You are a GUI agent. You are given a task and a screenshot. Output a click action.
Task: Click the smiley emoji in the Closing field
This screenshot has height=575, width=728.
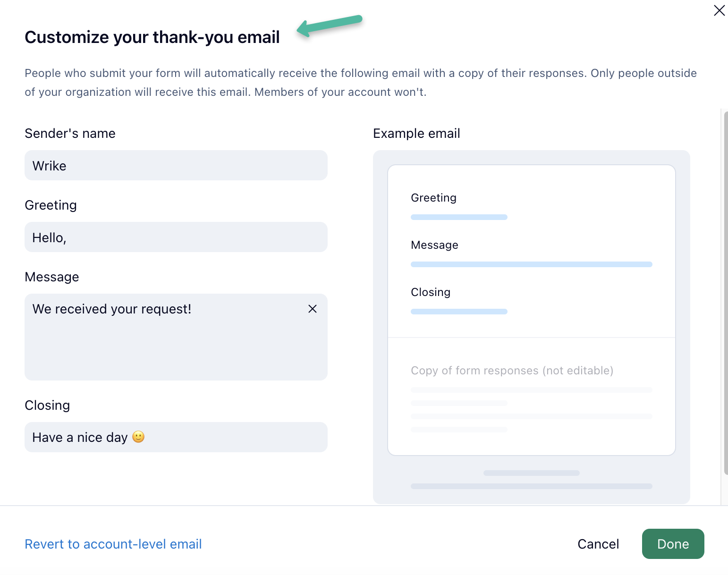pyautogui.click(x=138, y=437)
